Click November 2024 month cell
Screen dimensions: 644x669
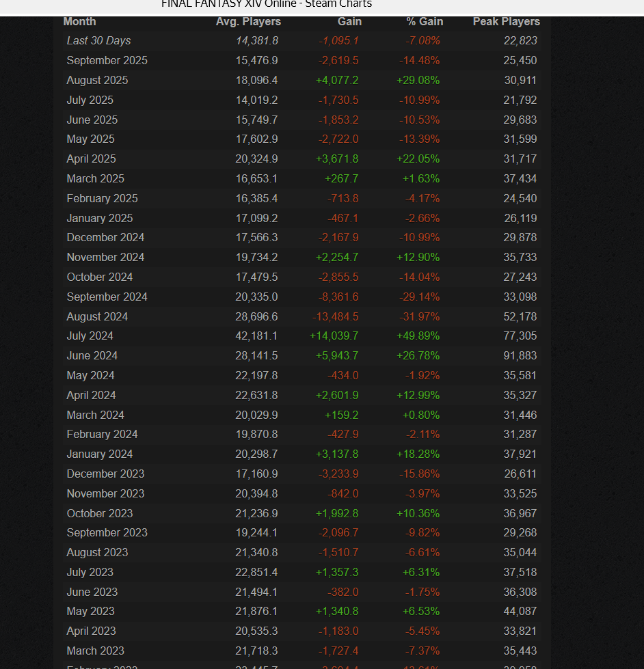[105, 257]
